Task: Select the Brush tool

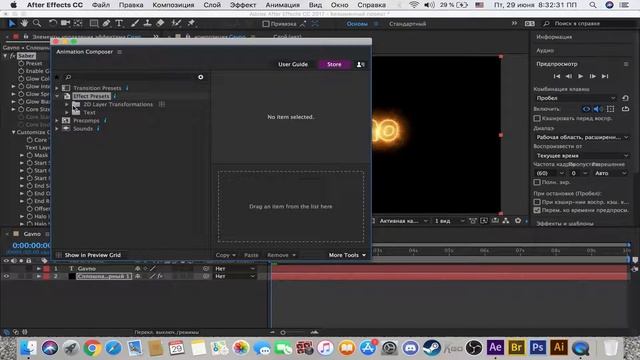Action: [135, 24]
